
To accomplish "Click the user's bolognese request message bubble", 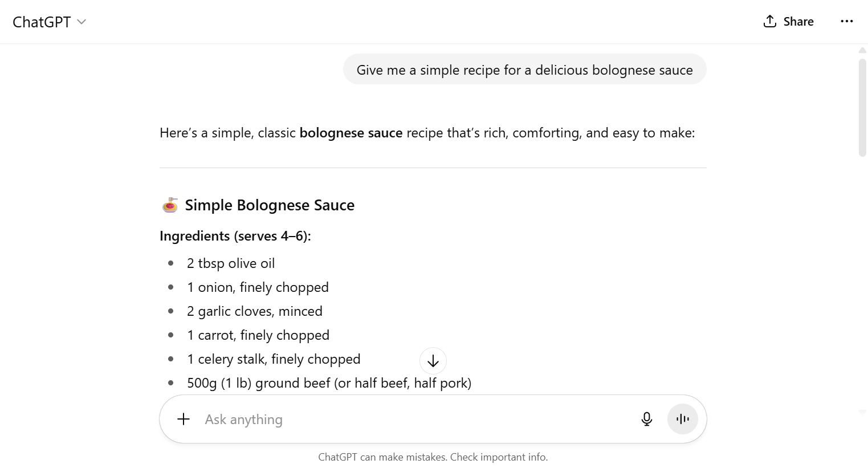I will [524, 70].
